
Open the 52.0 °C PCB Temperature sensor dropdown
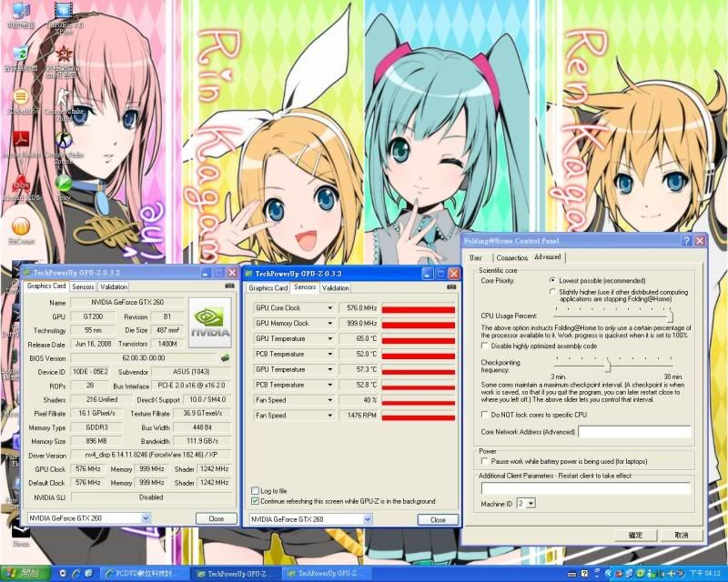pos(329,354)
